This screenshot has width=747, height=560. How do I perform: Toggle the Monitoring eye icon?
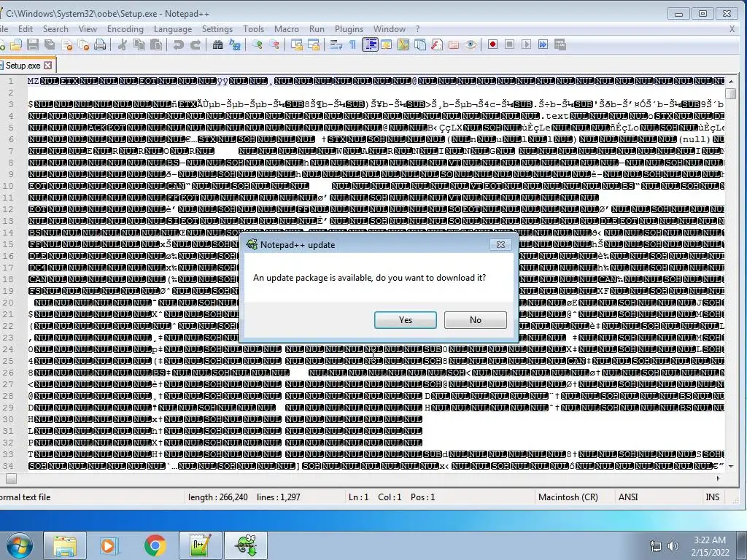coord(471,44)
